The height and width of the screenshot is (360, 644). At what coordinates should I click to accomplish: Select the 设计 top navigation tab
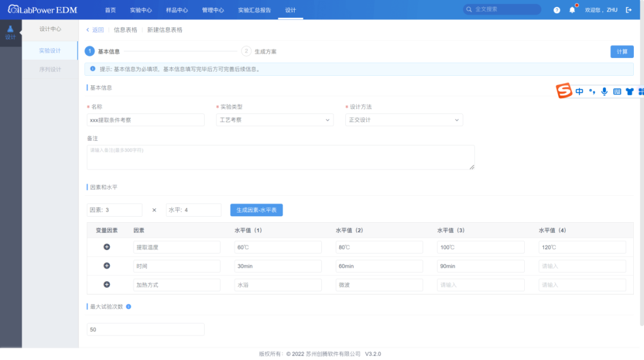pyautogui.click(x=290, y=10)
